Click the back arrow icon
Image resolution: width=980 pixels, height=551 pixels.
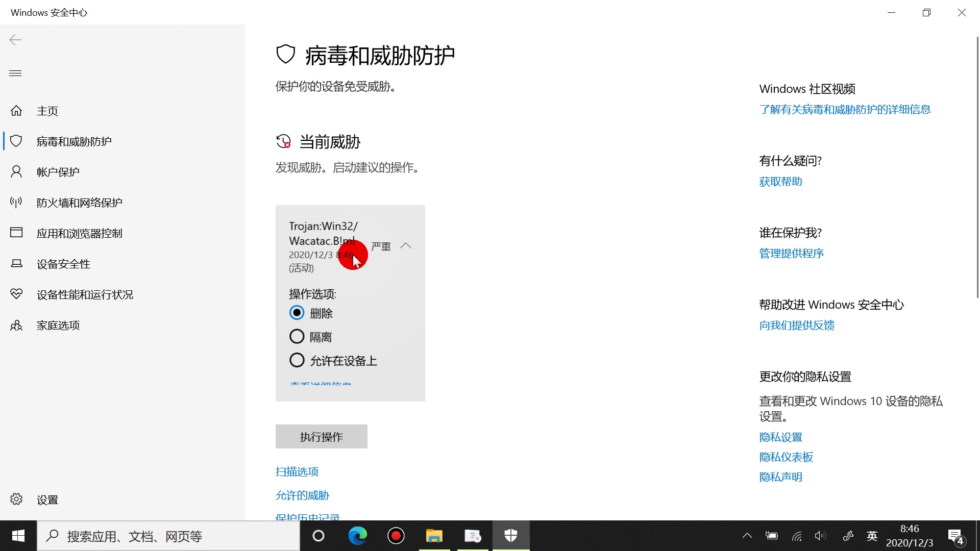15,40
